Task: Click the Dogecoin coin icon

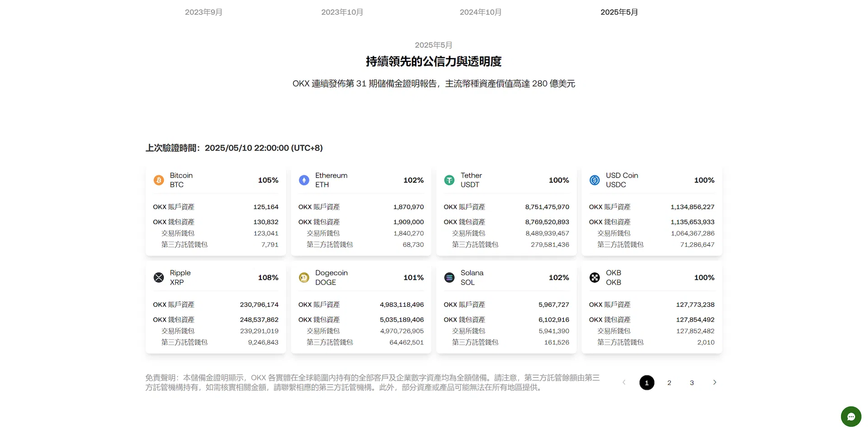Action: [x=304, y=277]
